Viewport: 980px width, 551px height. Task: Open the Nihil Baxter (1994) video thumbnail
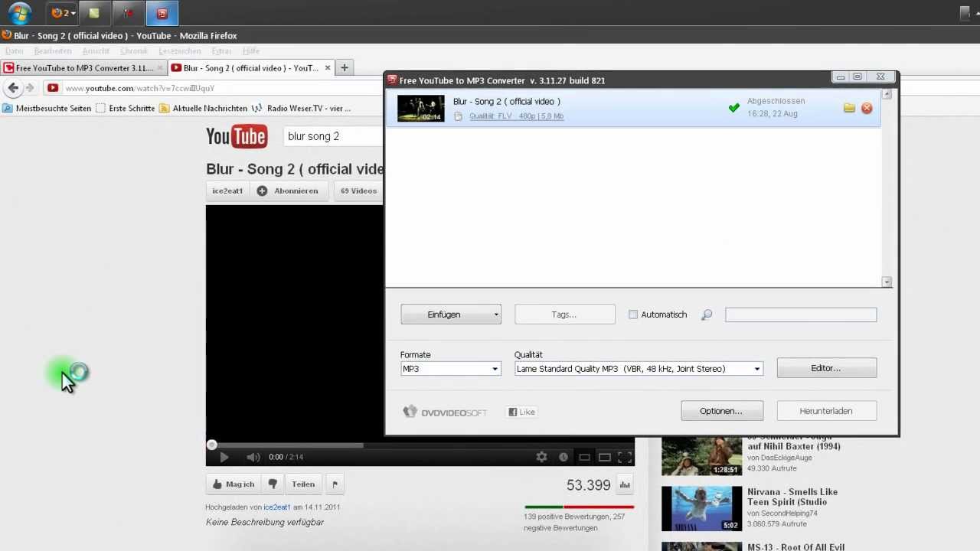point(701,455)
